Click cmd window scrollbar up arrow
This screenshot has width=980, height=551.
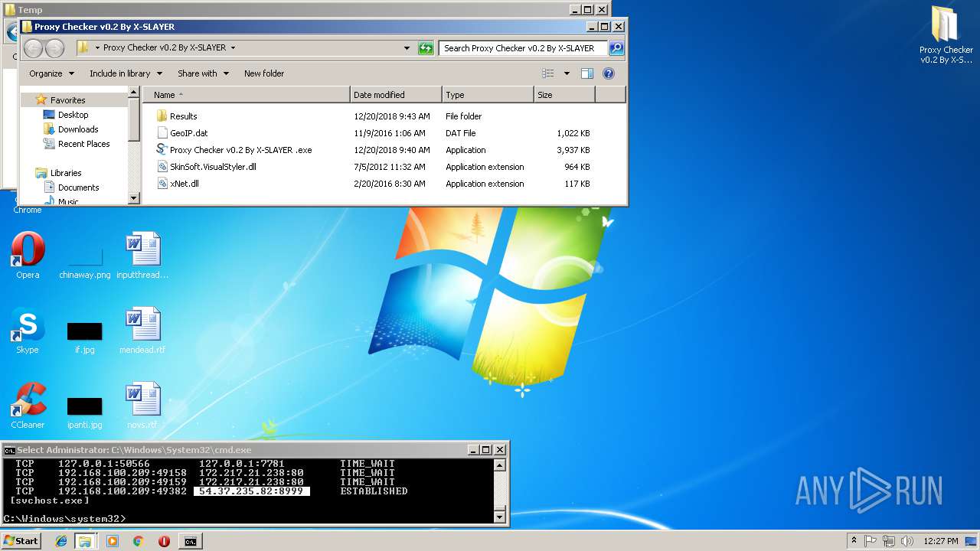(500, 465)
